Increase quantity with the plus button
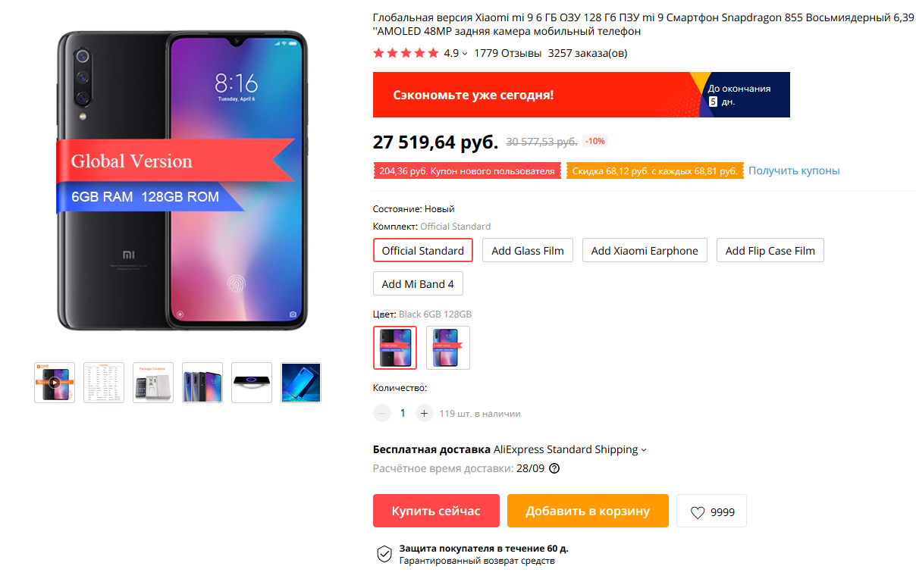The height and width of the screenshot is (588, 916). [425, 413]
